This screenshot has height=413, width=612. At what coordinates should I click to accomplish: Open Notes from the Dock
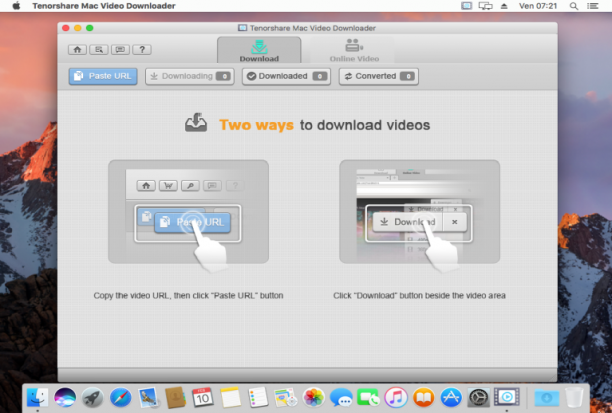[230, 398]
